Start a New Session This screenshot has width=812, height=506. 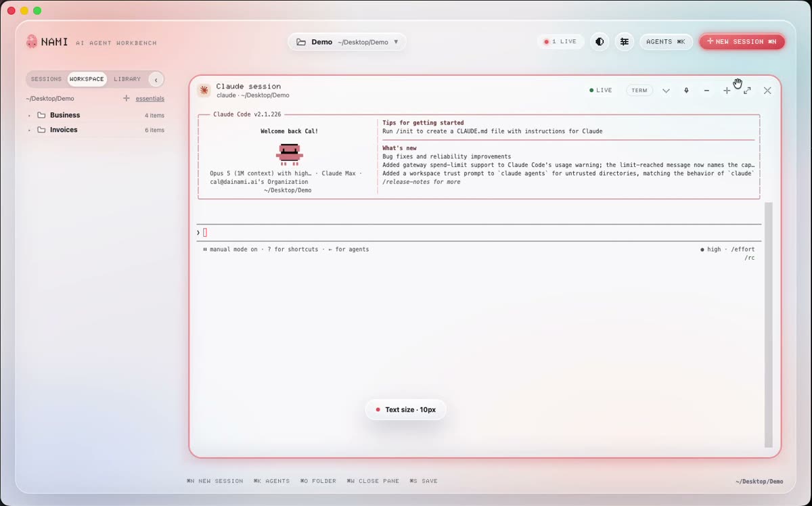click(x=742, y=42)
